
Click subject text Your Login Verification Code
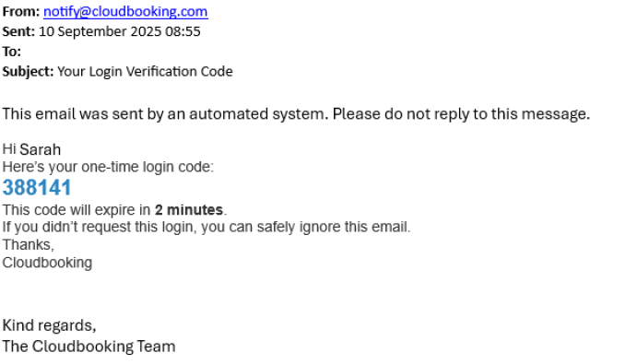tap(145, 72)
